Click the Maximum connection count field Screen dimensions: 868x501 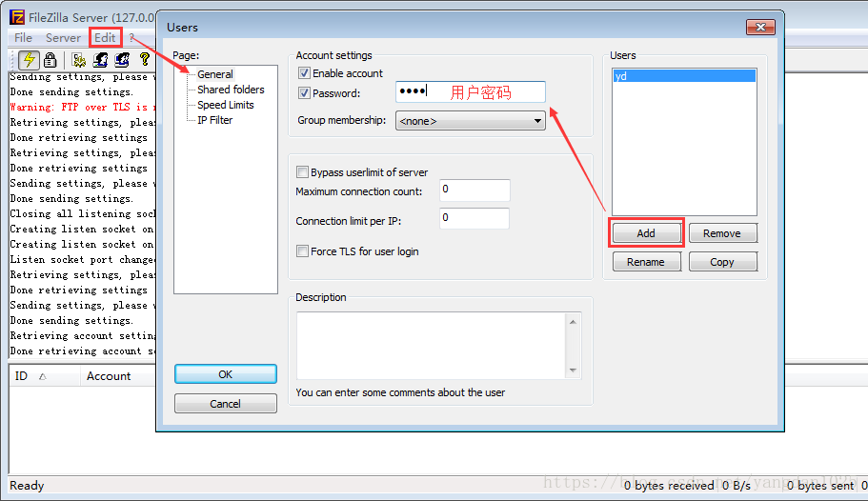click(474, 190)
